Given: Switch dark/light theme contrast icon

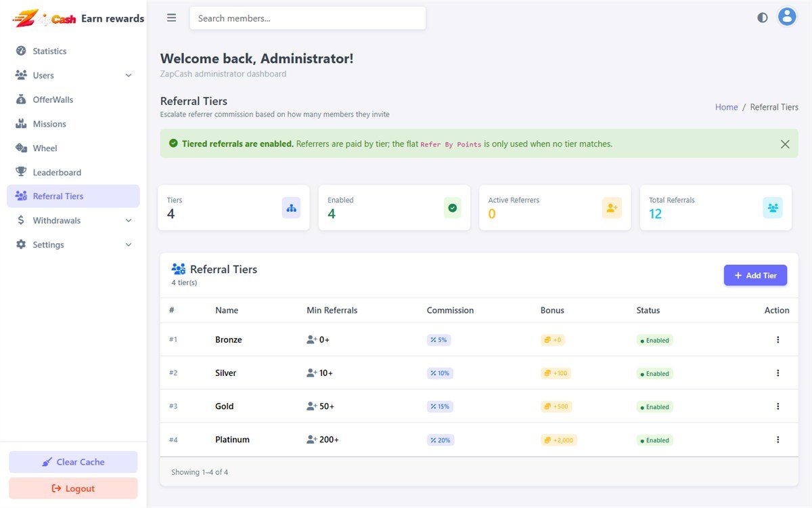Looking at the screenshot, I should (763, 18).
